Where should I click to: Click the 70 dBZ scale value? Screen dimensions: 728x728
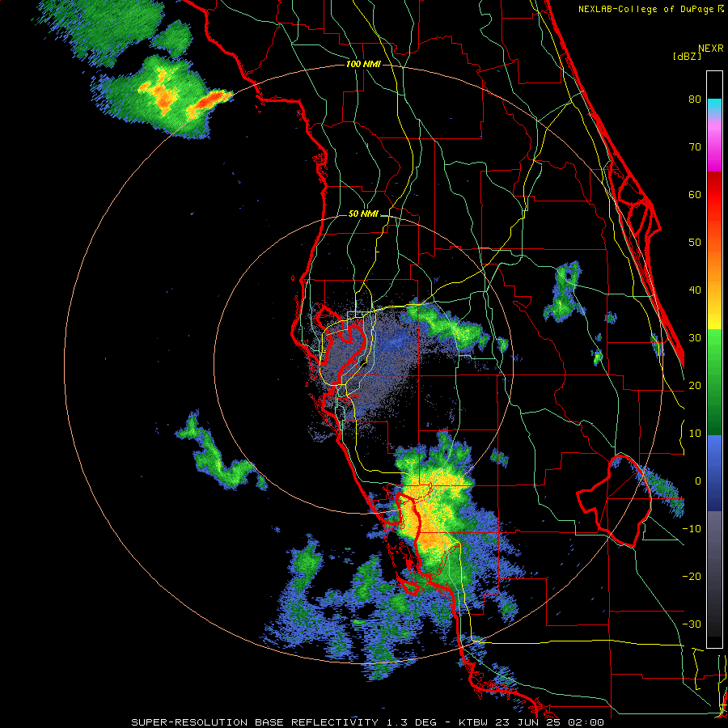[695, 146]
